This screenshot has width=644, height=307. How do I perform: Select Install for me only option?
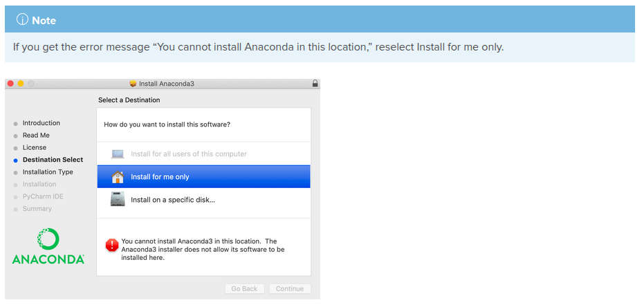(203, 177)
